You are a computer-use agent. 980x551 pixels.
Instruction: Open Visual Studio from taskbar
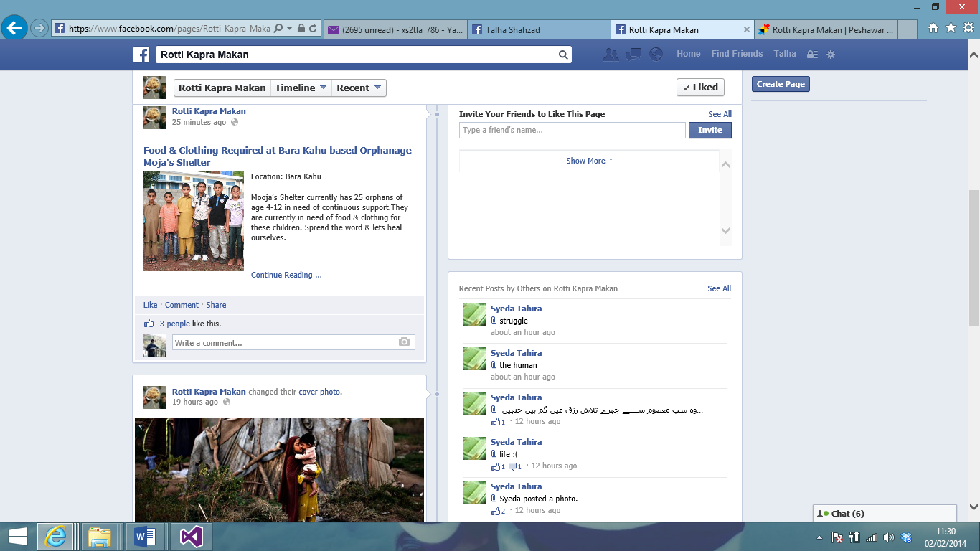click(x=191, y=537)
